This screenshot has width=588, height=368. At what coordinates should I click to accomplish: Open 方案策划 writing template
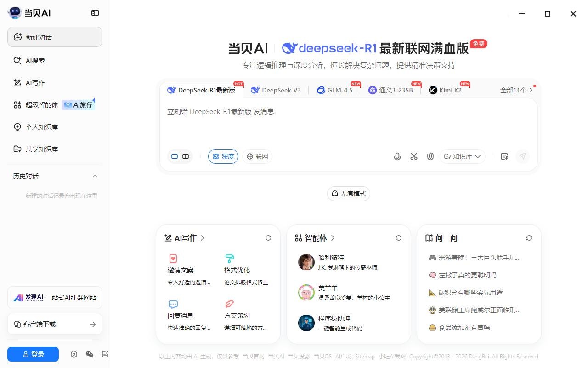pos(246,316)
